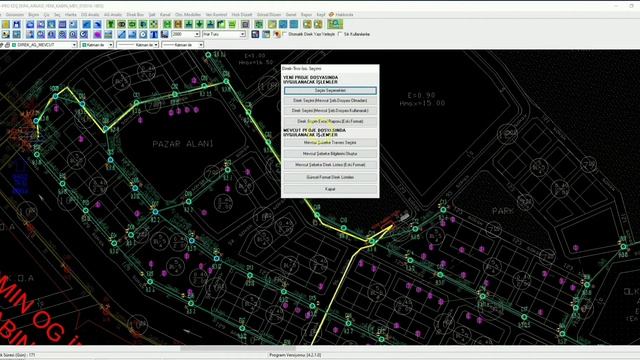Image resolution: width=640 pixels, height=360 pixels.
Task: Select the circle drawing tool icon
Action: 143,35
